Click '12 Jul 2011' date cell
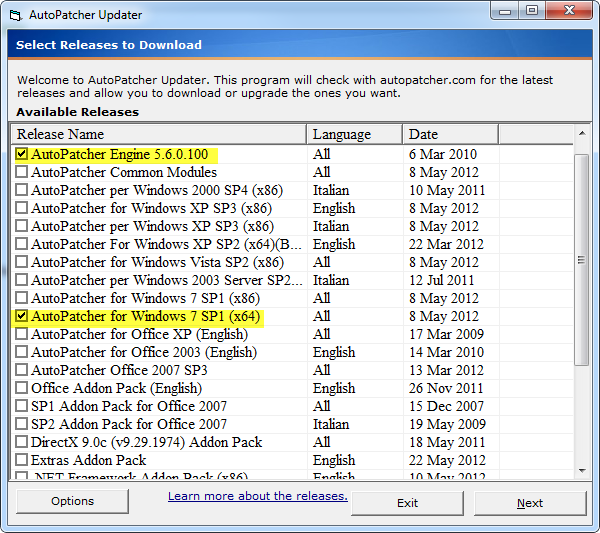This screenshot has width=600, height=533. pyautogui.click(x=442, y=280)
